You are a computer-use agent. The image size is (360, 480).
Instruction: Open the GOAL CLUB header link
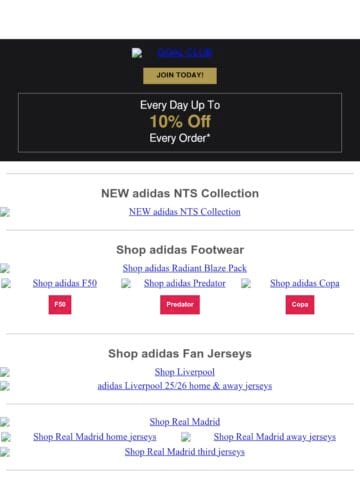(x=184, y=53)
